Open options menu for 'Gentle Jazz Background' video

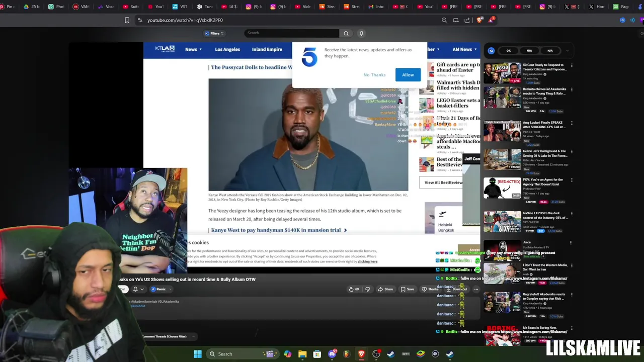(572, 151)
